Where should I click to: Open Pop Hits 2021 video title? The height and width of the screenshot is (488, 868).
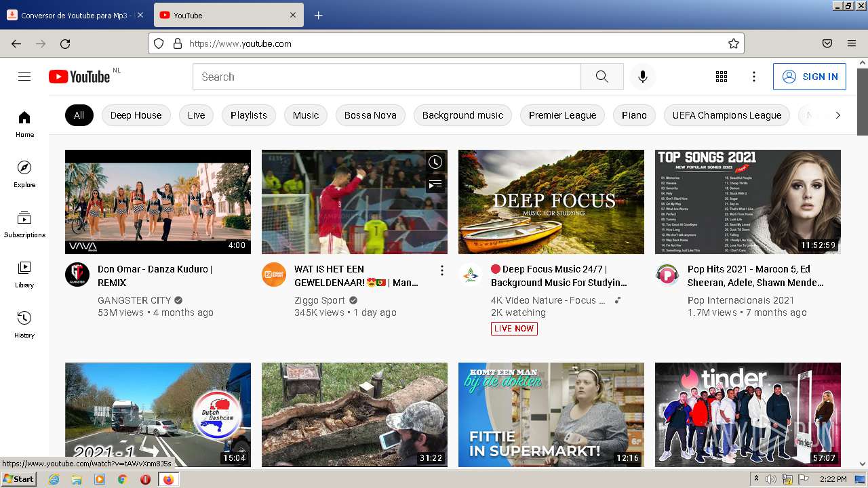(755, 276)
